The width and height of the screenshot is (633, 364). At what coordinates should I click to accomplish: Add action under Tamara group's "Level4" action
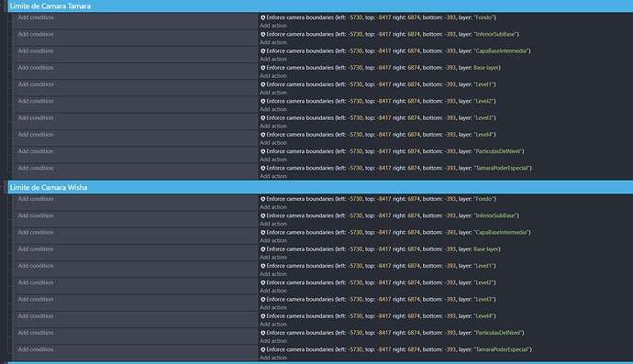273,143
